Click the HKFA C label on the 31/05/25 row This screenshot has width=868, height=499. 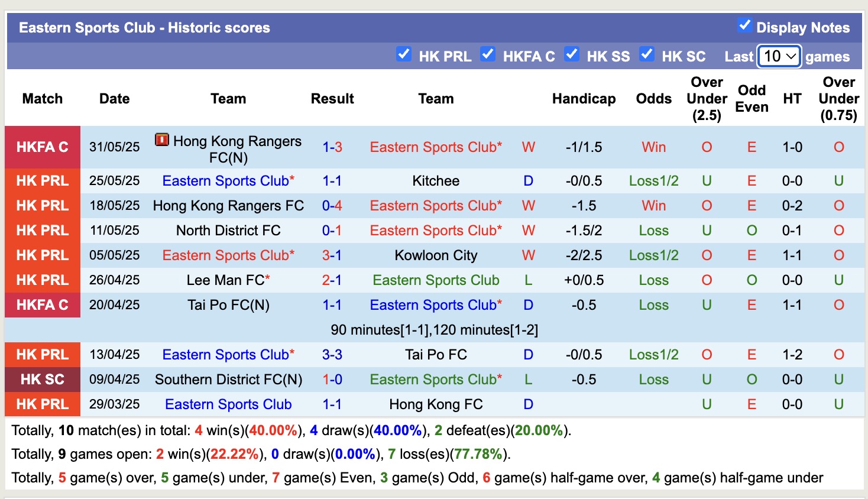pyautogui.click(x=43, y=147)
